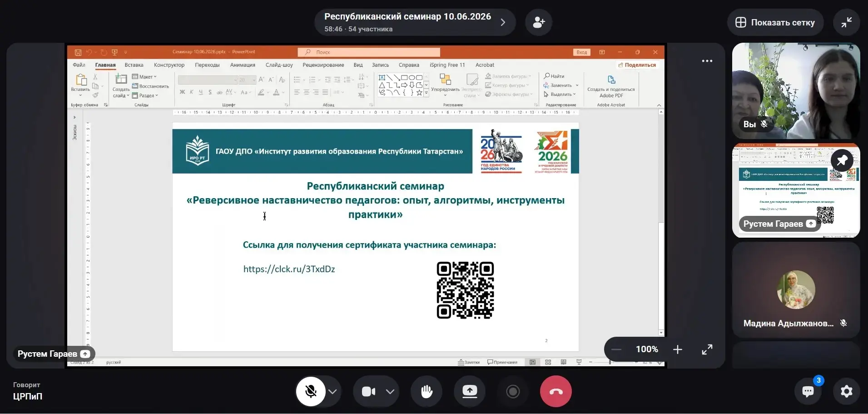This screenshot has height=414, width=868.
Task: Open microphone options chevron
Action: pos(333,392)
